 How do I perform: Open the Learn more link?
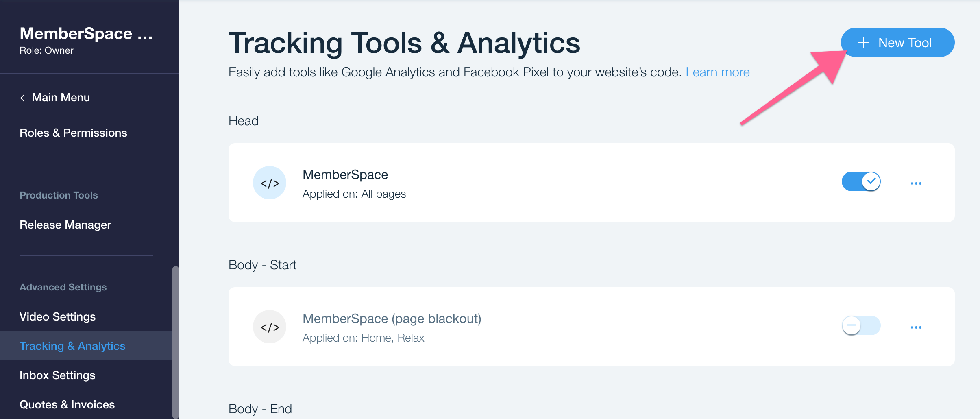click(718, 72)
